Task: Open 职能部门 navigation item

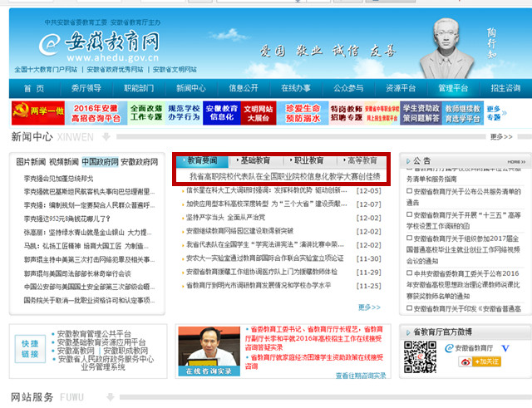Action: pos(139,88)
